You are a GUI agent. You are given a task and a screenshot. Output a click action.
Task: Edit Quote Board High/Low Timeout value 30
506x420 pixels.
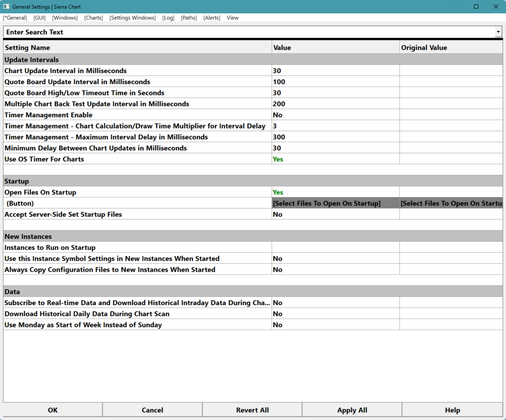335,92
